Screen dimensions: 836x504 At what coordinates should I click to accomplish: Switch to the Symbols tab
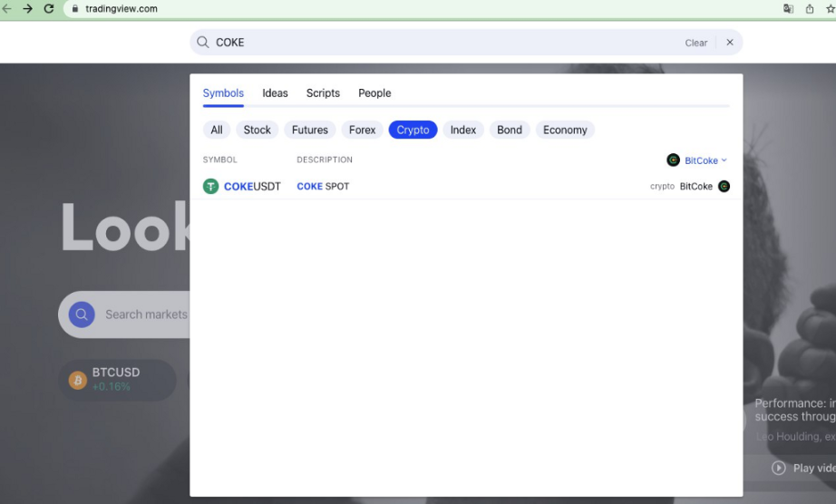tap(223, 92)
